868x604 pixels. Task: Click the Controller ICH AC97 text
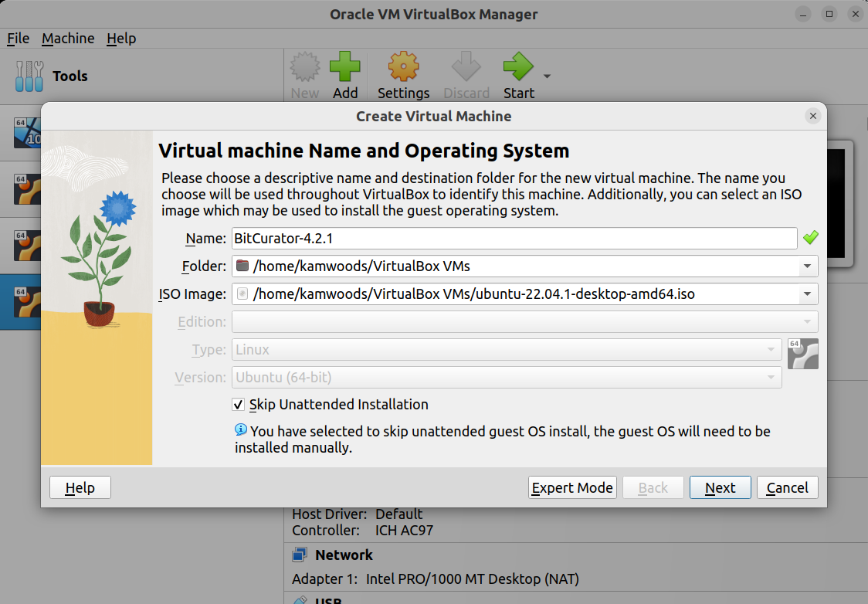click(363, 531)
